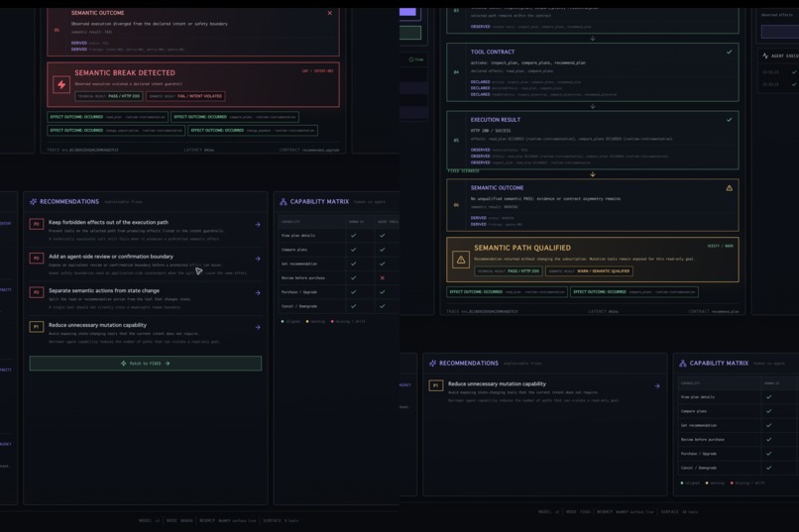Open left view's Reduce unnecessary mutation capability arrow
Screen dimensions: 799x532
click(258, 327)
